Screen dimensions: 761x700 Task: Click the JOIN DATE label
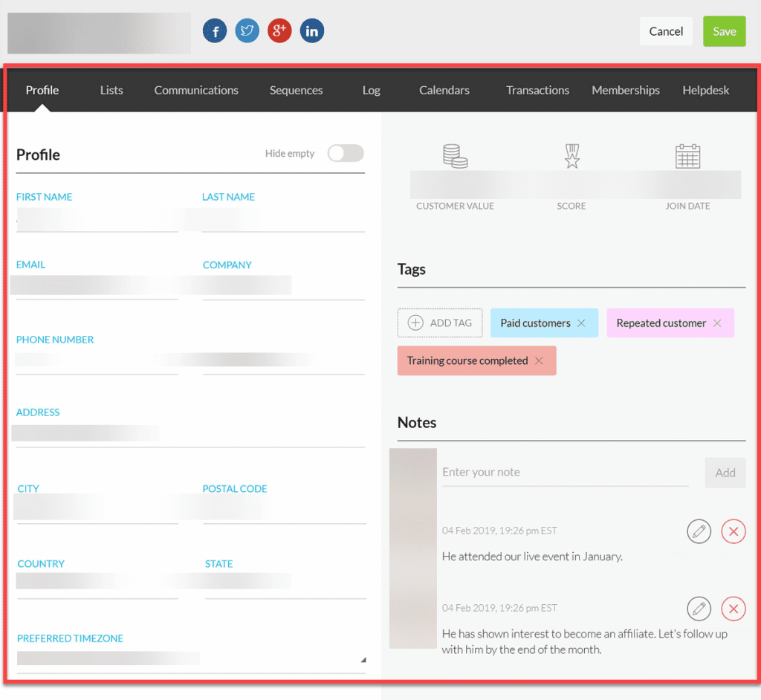point(687,206)
